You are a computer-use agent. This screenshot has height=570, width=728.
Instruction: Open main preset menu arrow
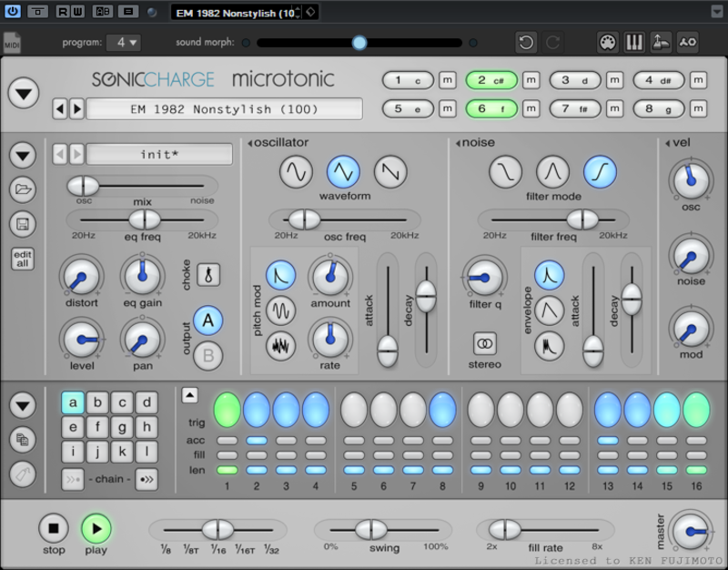coord(24,94)
